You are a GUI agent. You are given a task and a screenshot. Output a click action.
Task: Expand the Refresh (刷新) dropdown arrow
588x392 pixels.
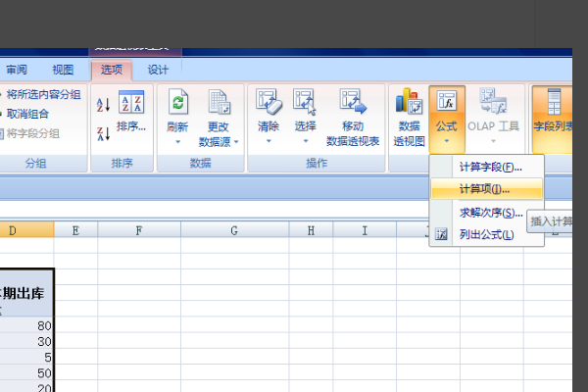pos(177,141)
